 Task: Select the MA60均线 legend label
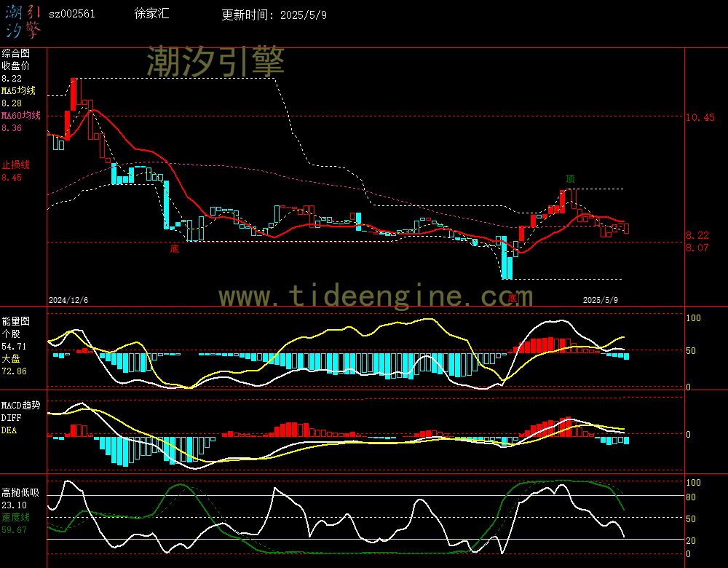coord(21,115)
